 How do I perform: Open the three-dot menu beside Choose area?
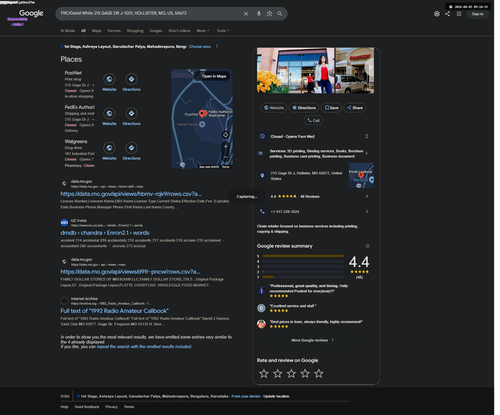217,46
